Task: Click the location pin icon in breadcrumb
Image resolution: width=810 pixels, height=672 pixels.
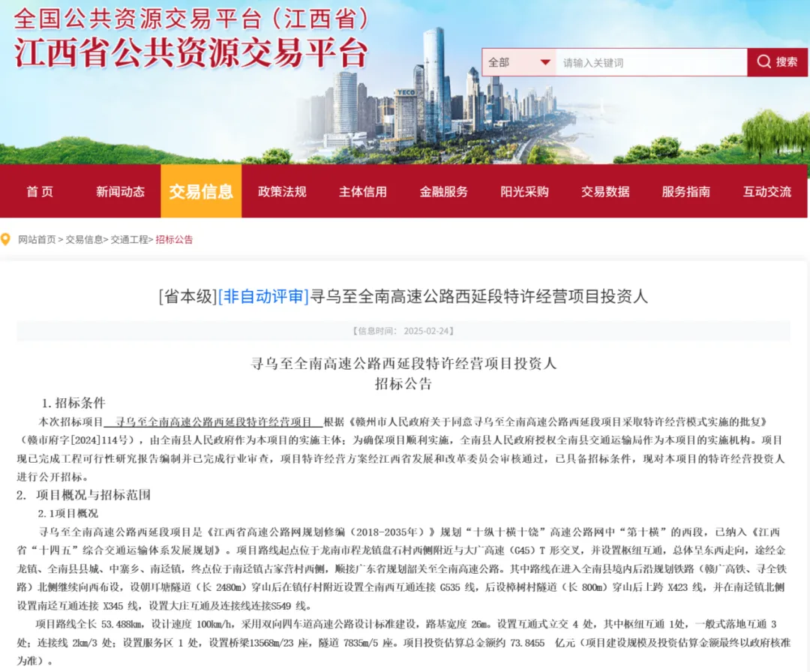Action: point(9,240)
